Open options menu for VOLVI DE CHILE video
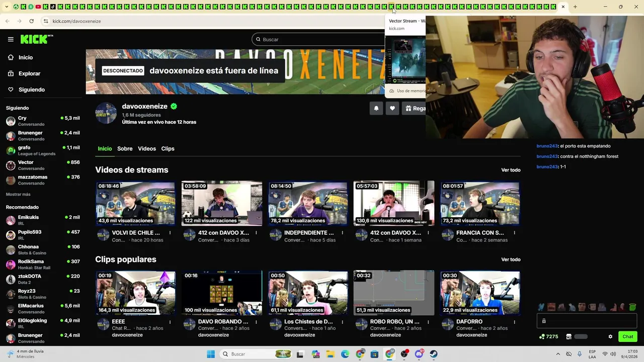 click(x=170, y=233)
